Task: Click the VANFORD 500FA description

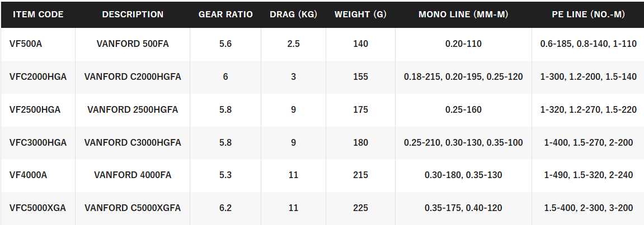Action: click(133, 44)
